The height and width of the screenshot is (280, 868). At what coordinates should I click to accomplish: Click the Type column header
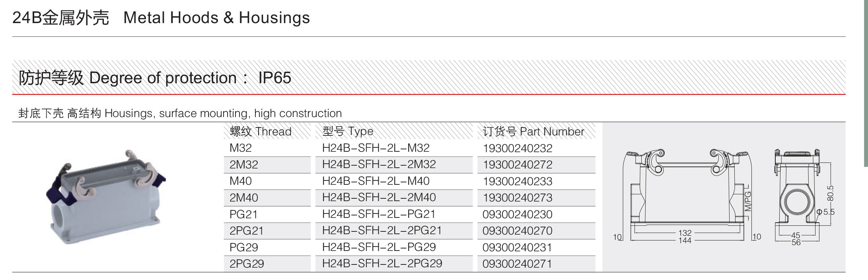pyautogui.click(x=348, y=131)
